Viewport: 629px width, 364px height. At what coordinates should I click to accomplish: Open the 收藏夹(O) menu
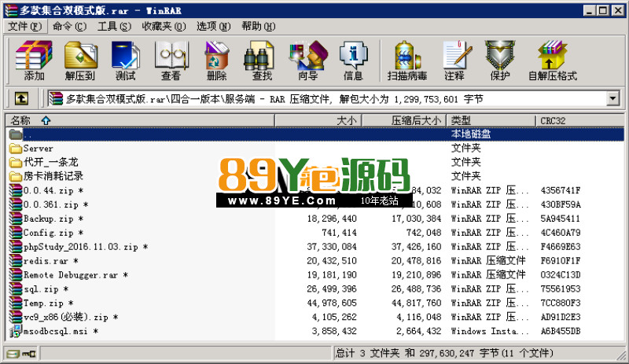tap(164, 27)
